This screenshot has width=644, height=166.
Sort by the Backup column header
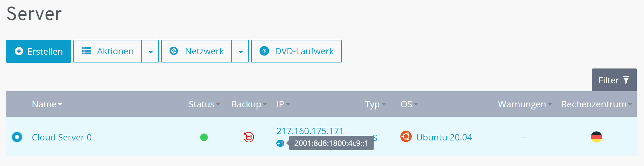pos(249,104)
